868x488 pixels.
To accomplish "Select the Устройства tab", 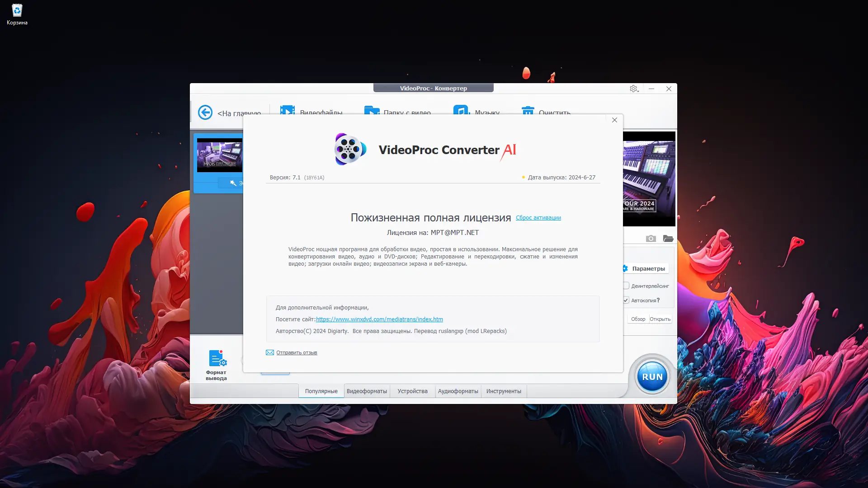I will pos(412,391).
